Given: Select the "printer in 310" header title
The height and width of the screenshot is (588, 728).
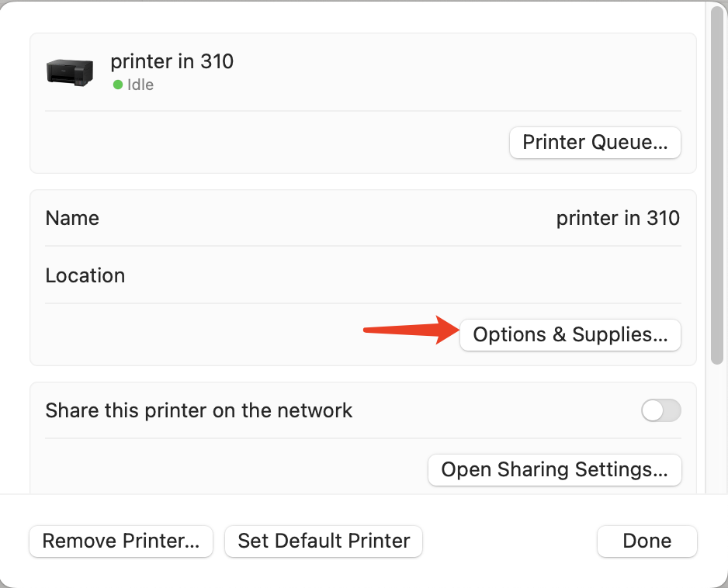Looking at the screenshot, I should [172, 61].
